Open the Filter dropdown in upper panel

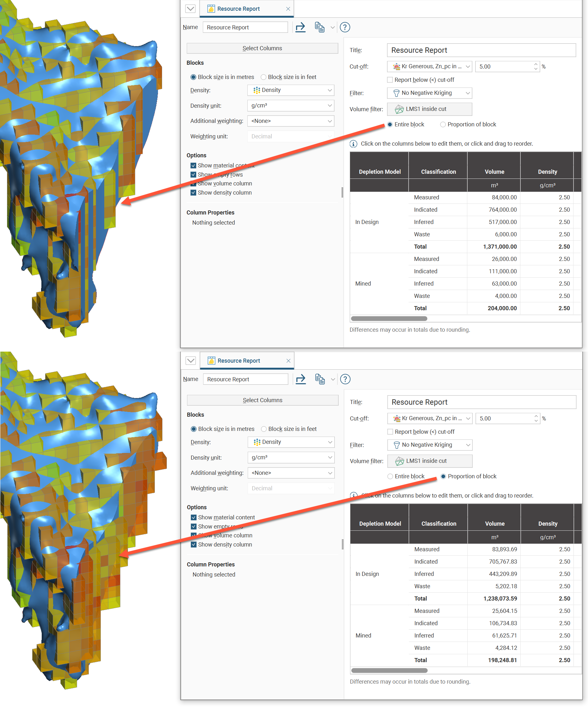coord(429,93)
